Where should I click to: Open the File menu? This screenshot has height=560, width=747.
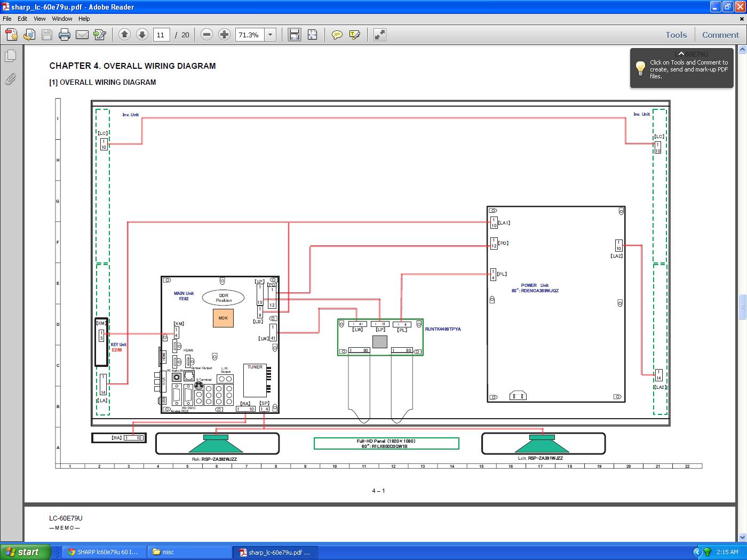(x=7, y=19)
